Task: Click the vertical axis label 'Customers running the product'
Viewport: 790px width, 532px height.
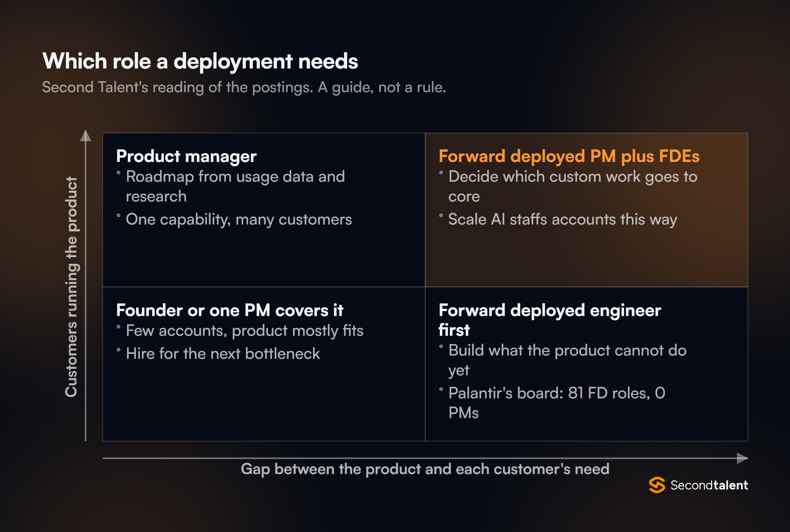Action: (x=71, y=287)
